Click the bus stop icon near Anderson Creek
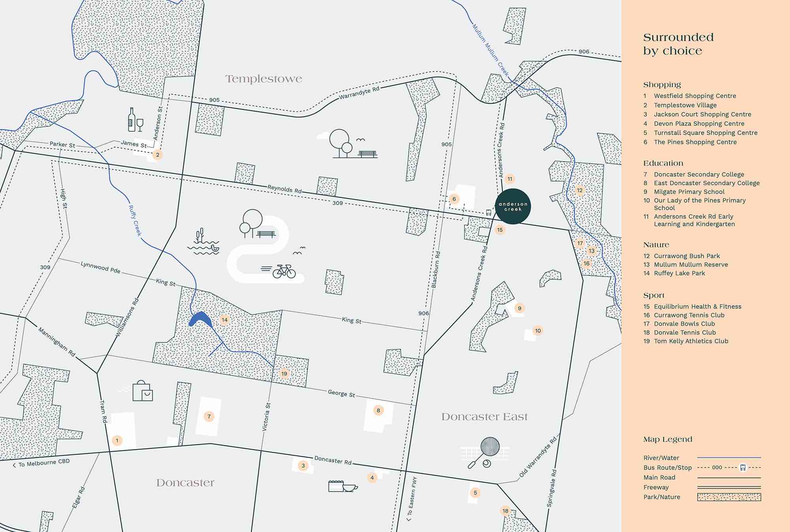 pyautogui.click(x=489, y=212)
